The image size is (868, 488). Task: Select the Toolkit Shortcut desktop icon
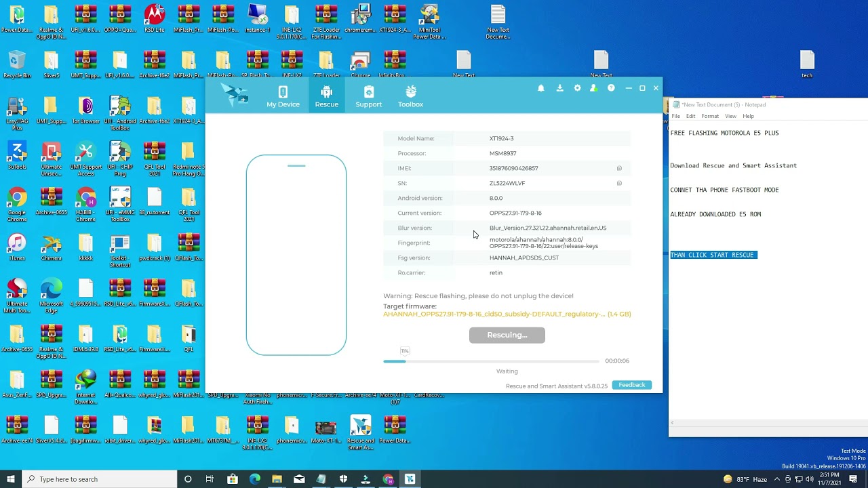120,251
